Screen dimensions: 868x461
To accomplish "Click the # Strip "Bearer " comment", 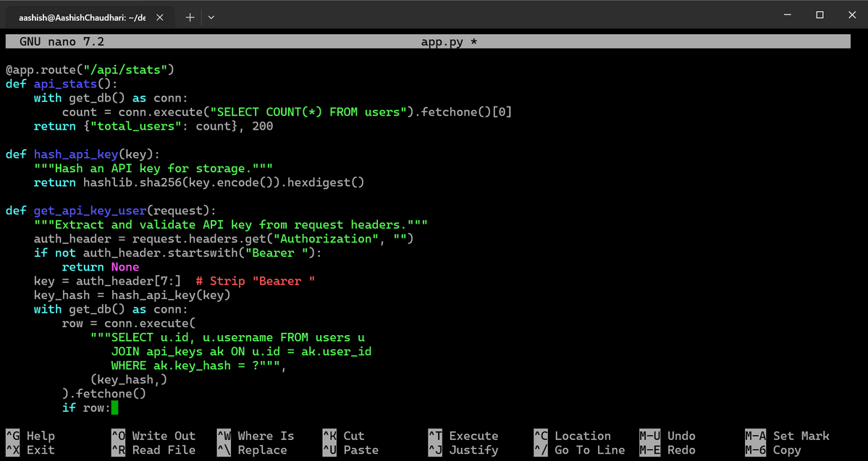I will (x=256, y=281).
